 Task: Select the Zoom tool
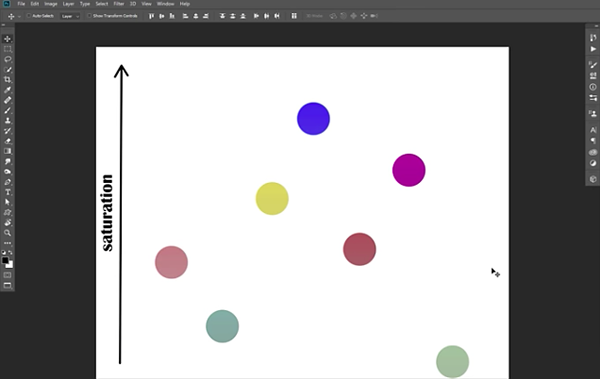7,233
